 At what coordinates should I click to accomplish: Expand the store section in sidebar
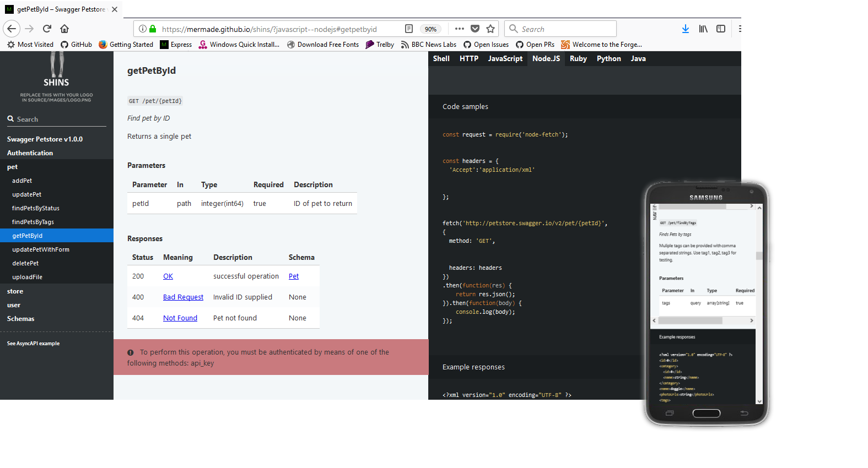pyautogui.click(x=57, y=291)
